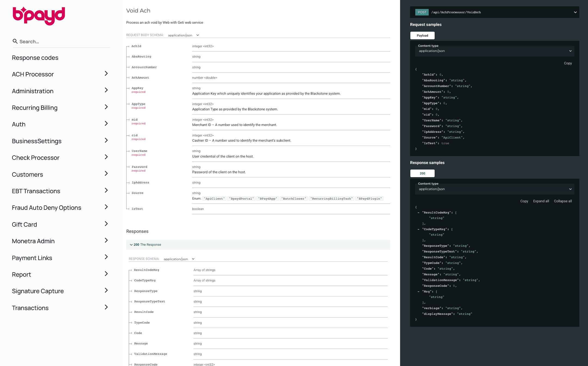Collapse the Msg array in sample
This screenshot has height=366, width=588.
click(x=418, y=292)
